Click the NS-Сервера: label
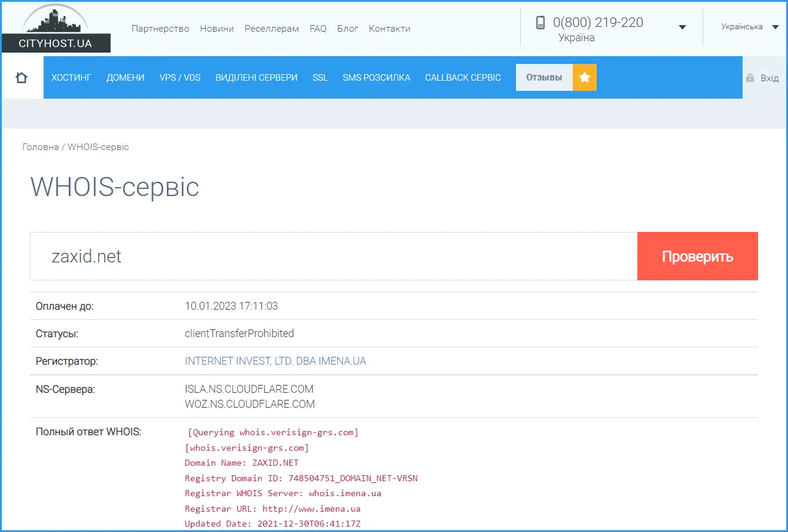 65,389
